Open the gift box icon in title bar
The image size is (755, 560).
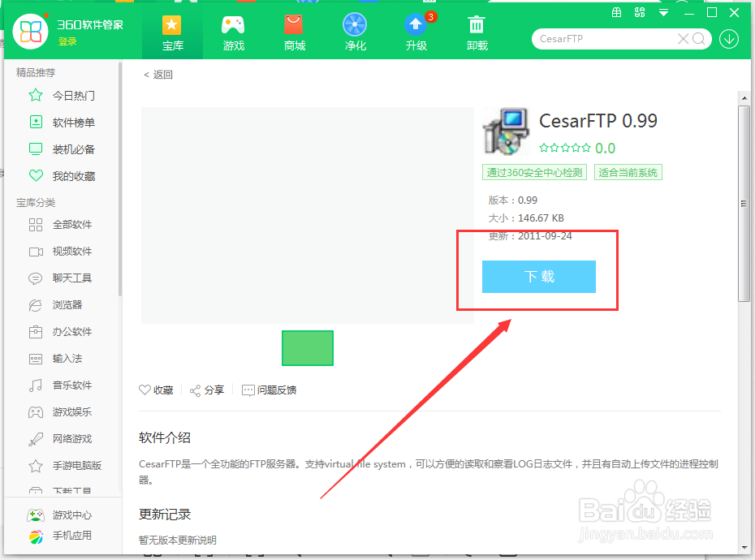(x=616, y=12)
